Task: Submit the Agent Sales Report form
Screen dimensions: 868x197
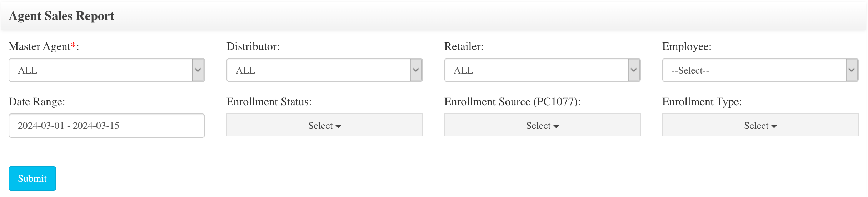Action: pyautogui.click(x=32, y=178)
